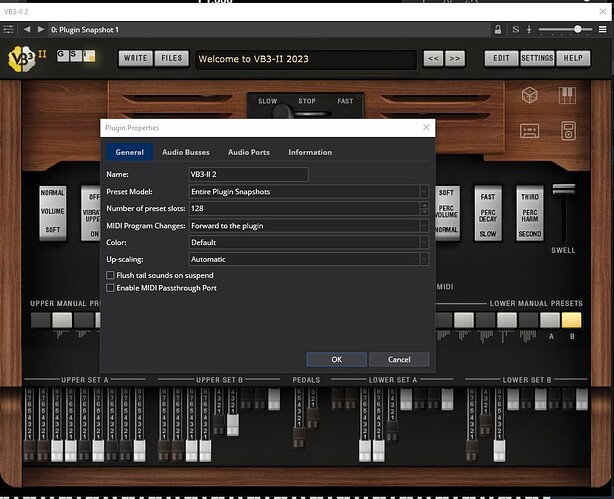The width and height of the screenshot is (614, 499).
Task: Click OK in Plugin Properties
Action: pos(337,359)
